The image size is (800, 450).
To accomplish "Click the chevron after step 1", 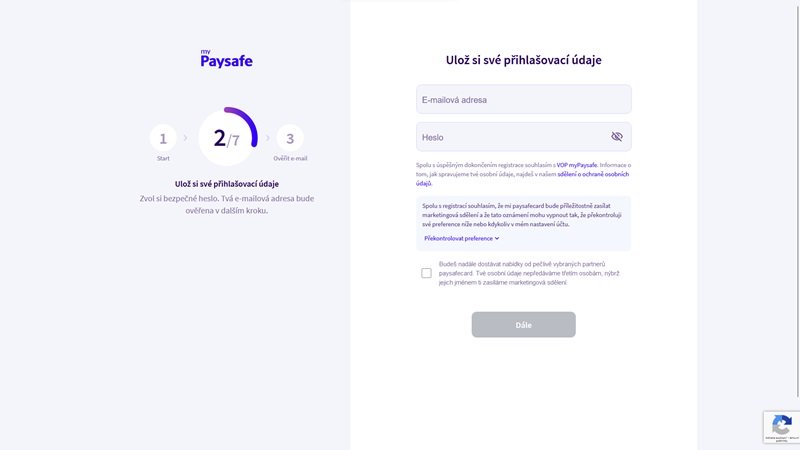I will click(185, 138).
